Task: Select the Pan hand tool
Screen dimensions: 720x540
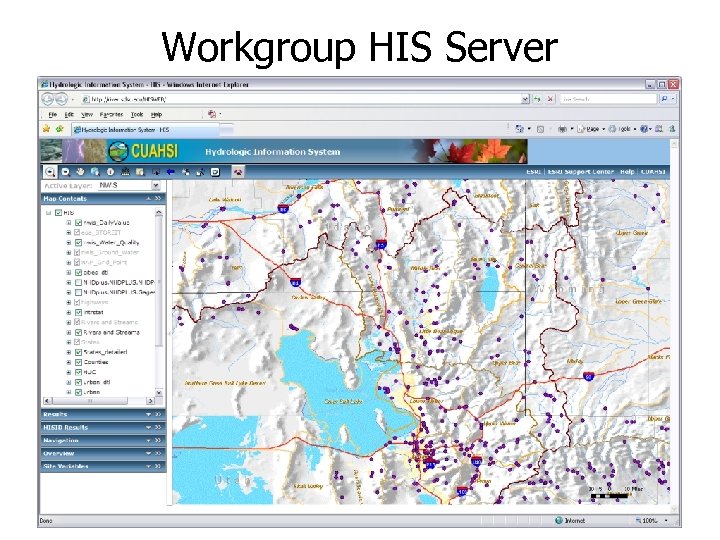Action: 80,172
